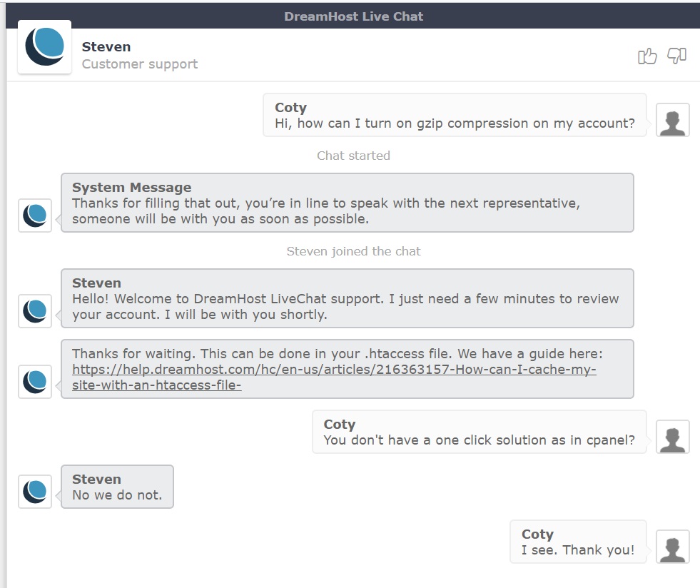Click the DreamHost avatar beside Steven's welcome message
This screenshot has width=700, height=588.
click(x=35, y=311)
